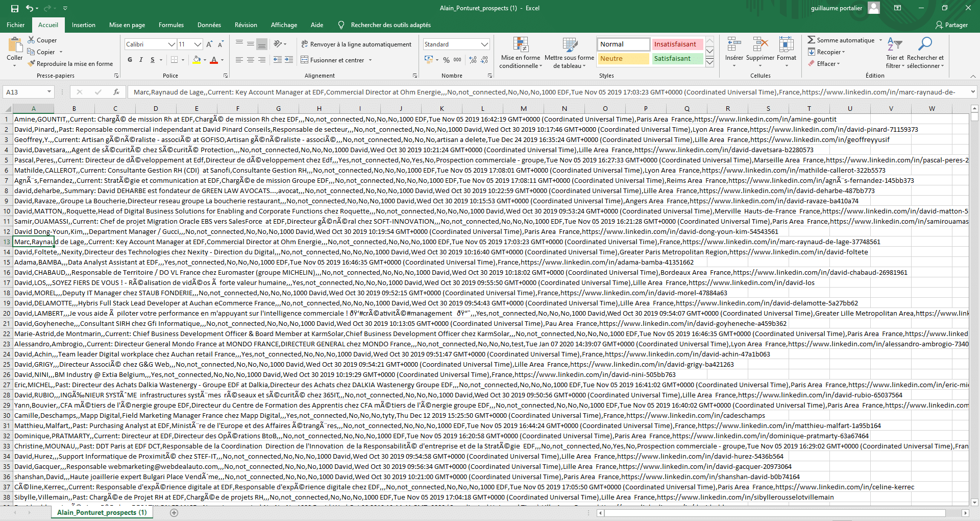The width and height of the screenshot is (980, 521).
Task: Click the percent style icon
Action: coord(446,60)
